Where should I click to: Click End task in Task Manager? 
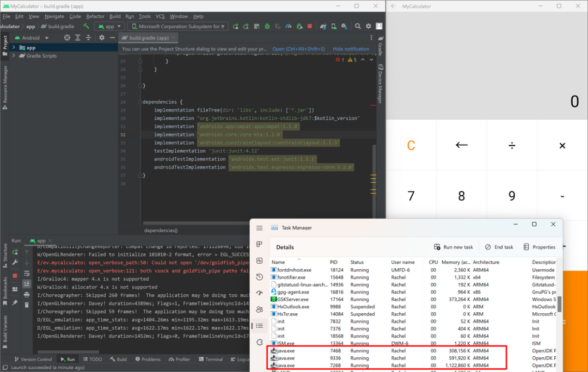pos(499,247)
